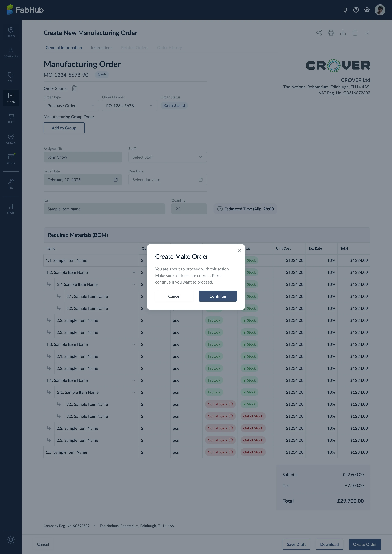
Task: Click the bottom Download button
Action: [x=329, y=544]
